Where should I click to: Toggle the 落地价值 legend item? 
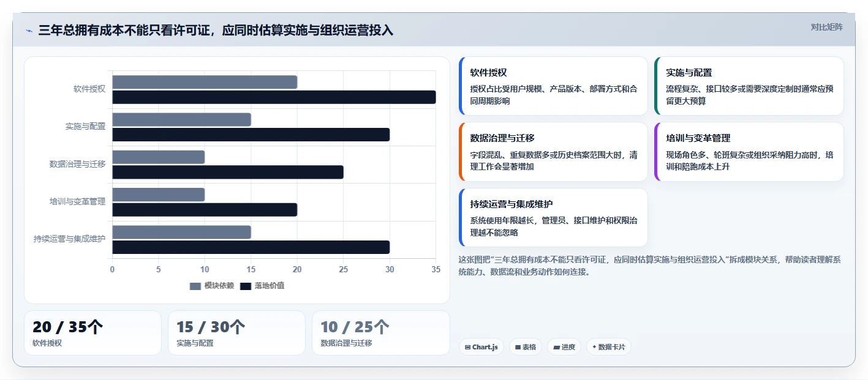[x=262, y=286]
